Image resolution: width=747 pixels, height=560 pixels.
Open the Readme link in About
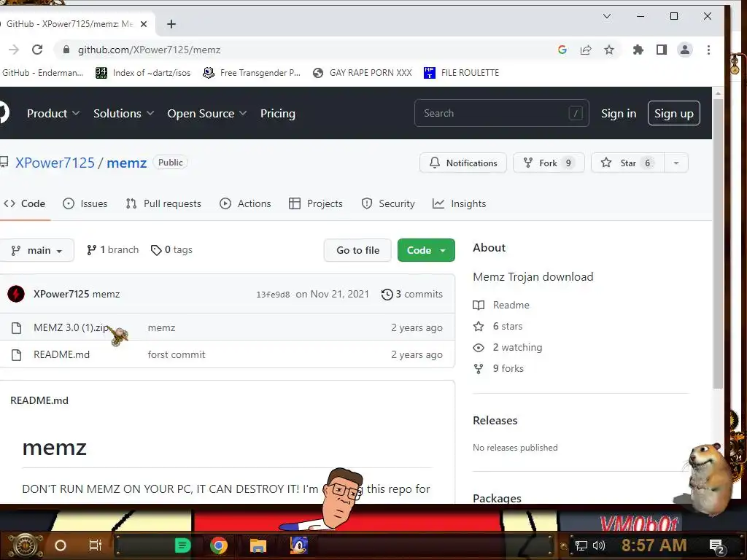(501, 305)
